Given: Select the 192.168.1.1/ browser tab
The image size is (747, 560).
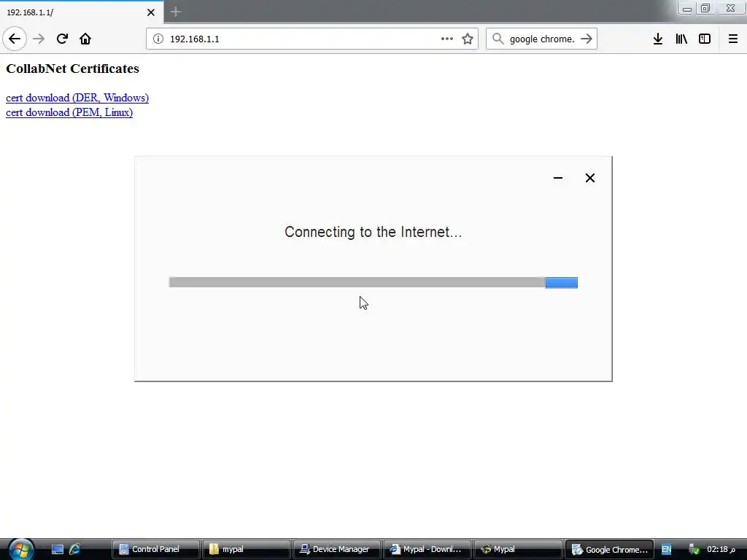Looking at the screenshot, I should (x=82, y=12).
